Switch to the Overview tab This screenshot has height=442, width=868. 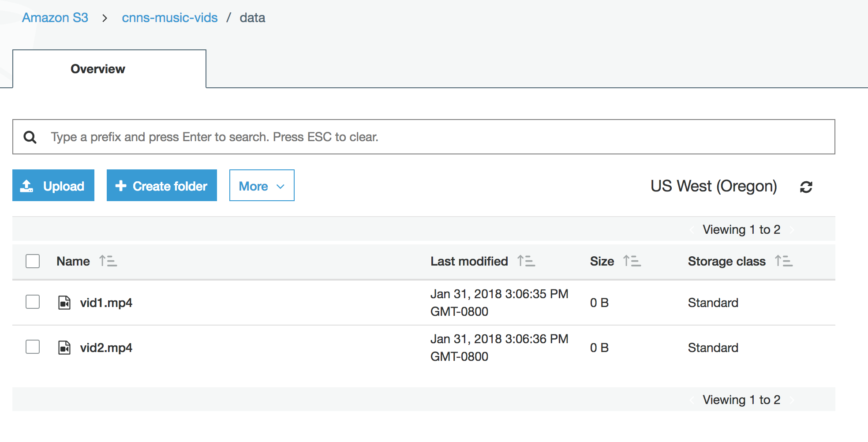(109, 69)
